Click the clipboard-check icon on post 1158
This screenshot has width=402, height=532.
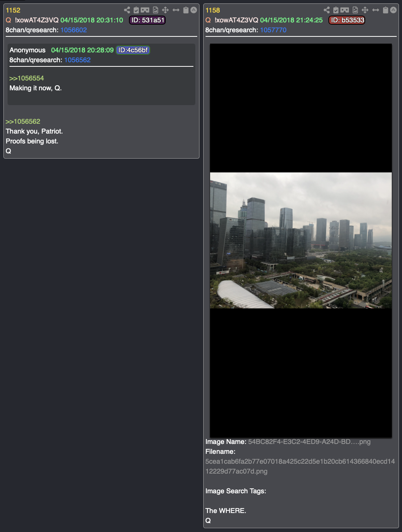pos(336,10)
